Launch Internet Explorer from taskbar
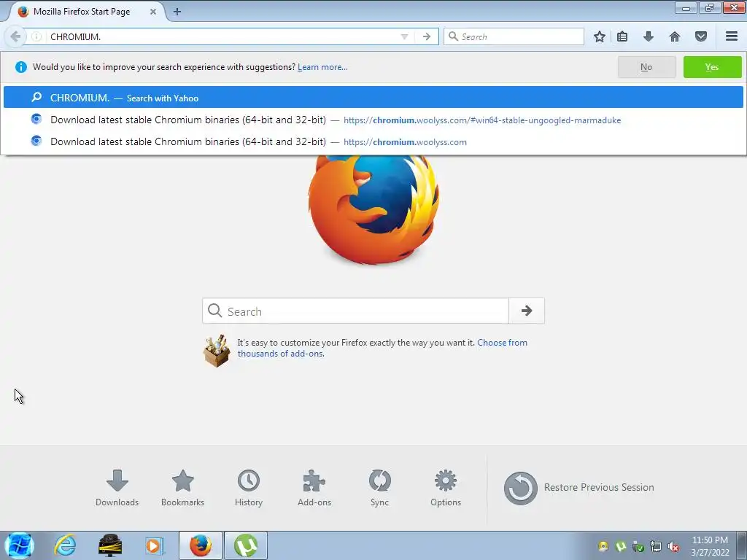This screenshot has height=560, width=747. 65,545
